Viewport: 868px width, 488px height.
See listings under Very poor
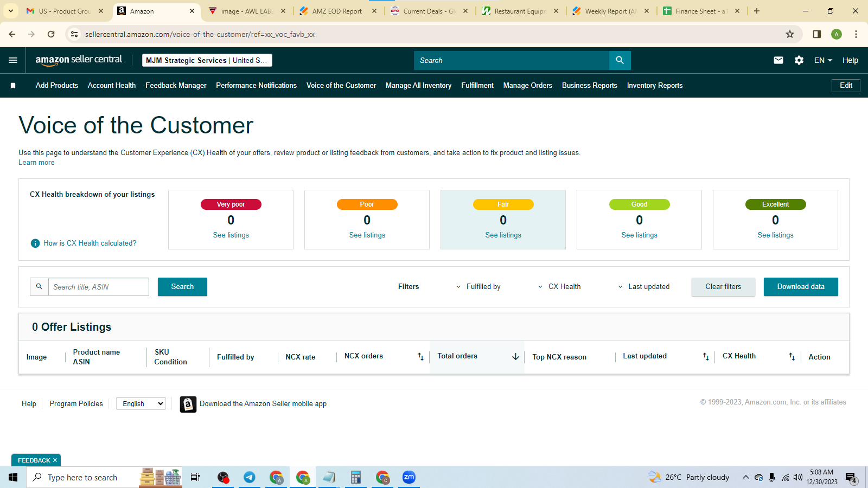[231, 235]
